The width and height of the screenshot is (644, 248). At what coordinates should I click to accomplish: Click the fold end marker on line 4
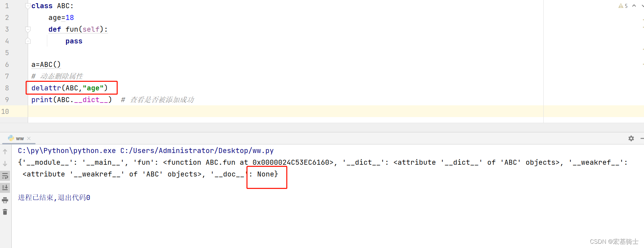[x=28, y=41]
